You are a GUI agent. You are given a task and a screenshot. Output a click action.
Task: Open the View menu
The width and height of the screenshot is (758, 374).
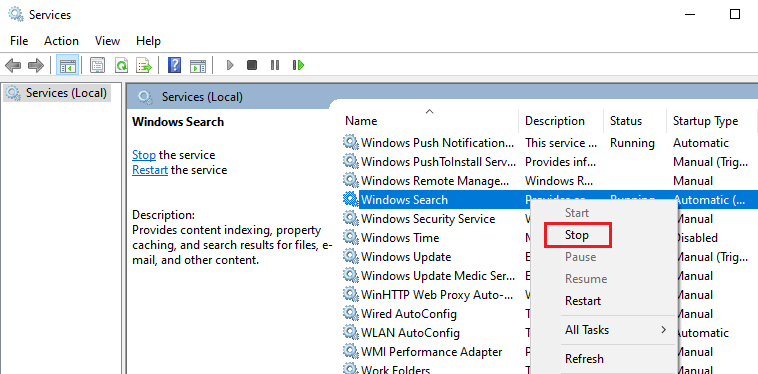107,41
